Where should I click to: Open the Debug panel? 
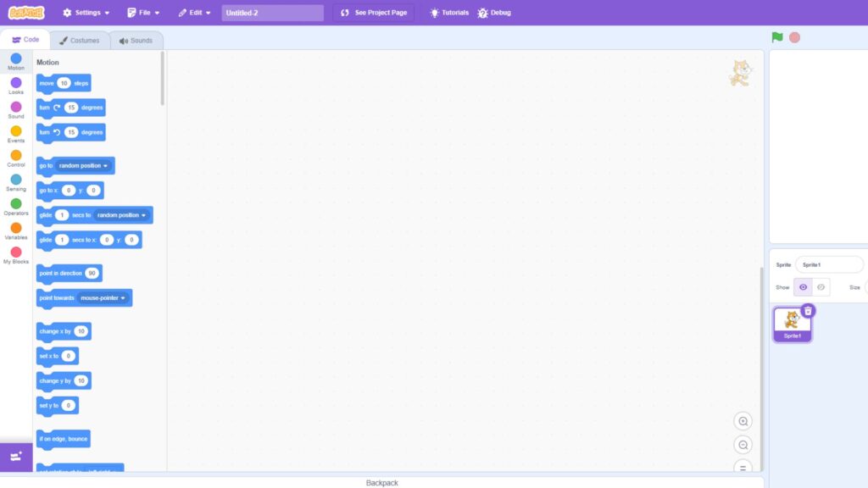click(x=494, y=12)
